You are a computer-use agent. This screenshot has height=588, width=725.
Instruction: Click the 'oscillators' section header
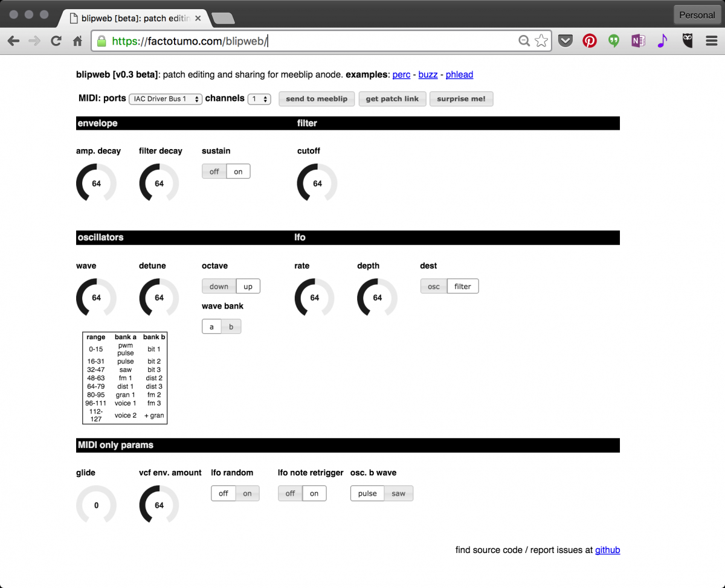(x=100, y=237)
